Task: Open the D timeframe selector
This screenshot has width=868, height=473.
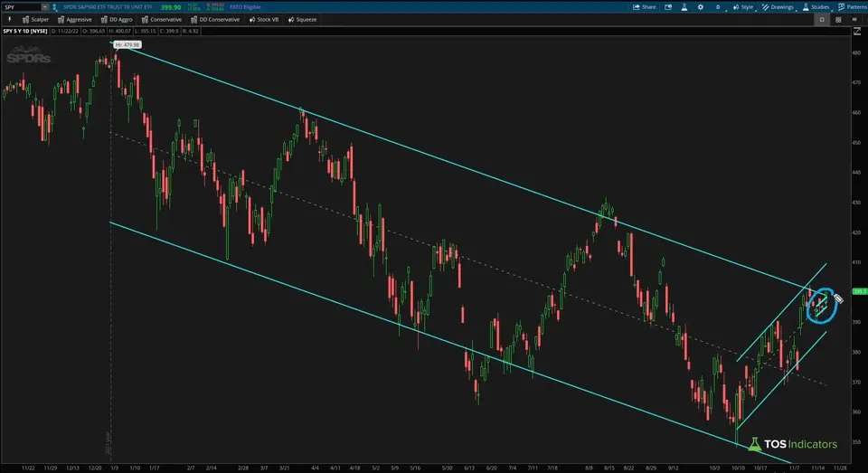Action: click(718, 7)
